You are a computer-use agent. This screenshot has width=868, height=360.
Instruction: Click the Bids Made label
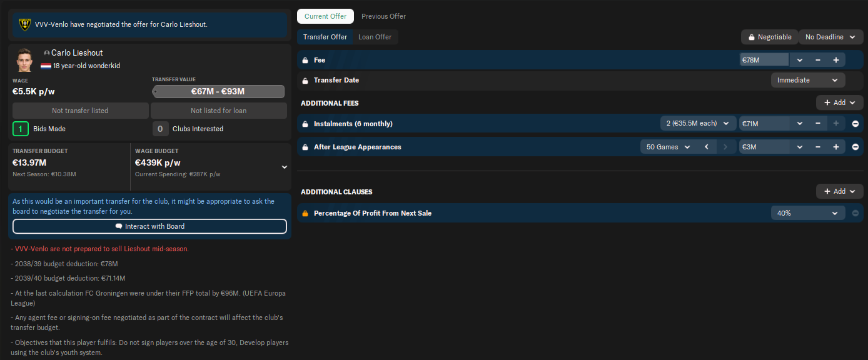49,129
